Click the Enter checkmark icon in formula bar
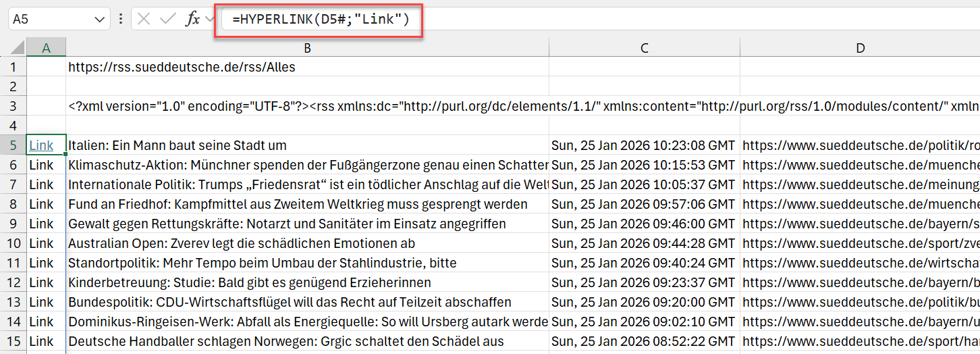This screenshot has height=354, width=980. (167, 19)
